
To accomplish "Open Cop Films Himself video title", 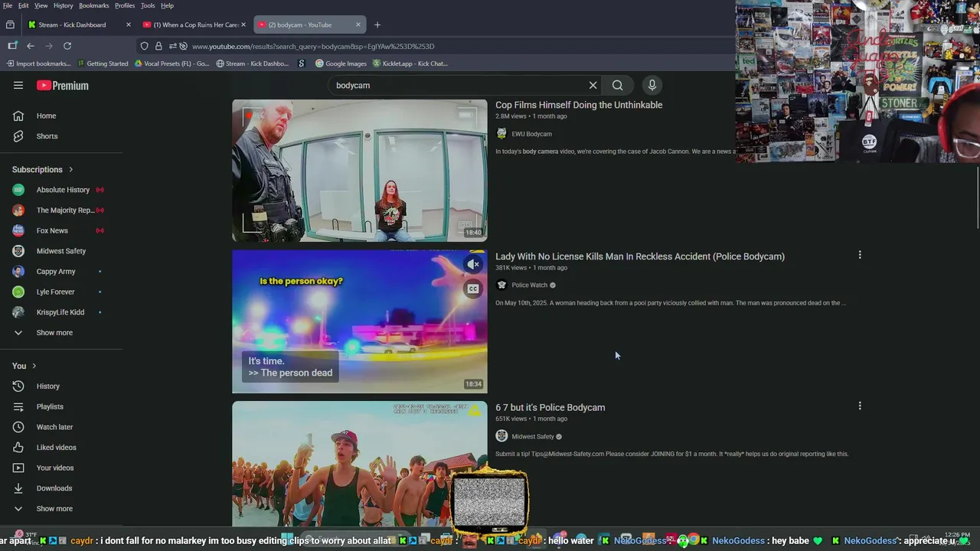I will coord(579,105).
